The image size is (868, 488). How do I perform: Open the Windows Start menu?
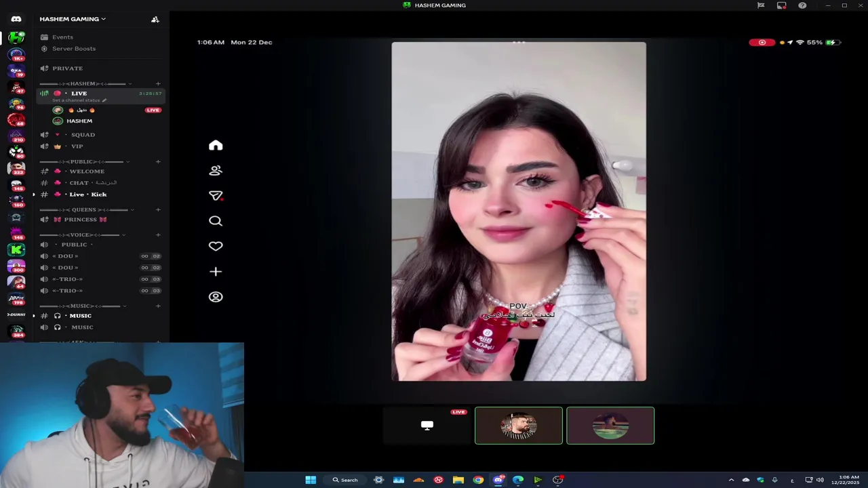click(x=311, y=480)
